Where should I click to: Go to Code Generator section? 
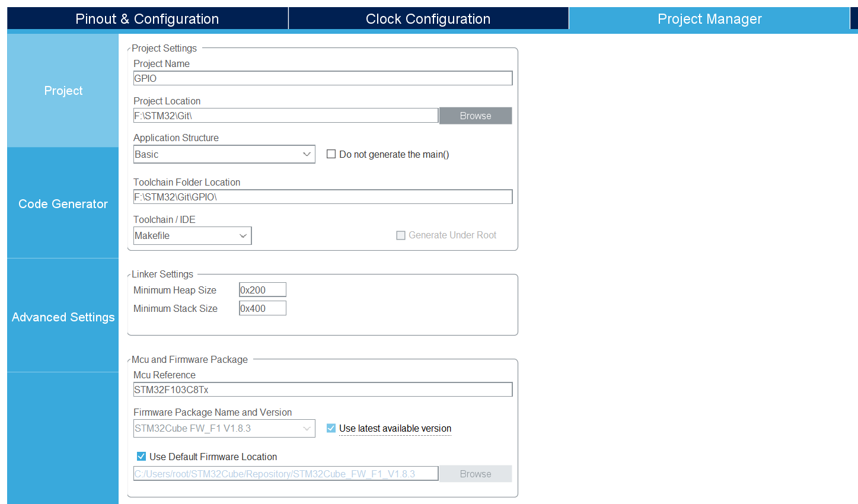coord(63,204)
